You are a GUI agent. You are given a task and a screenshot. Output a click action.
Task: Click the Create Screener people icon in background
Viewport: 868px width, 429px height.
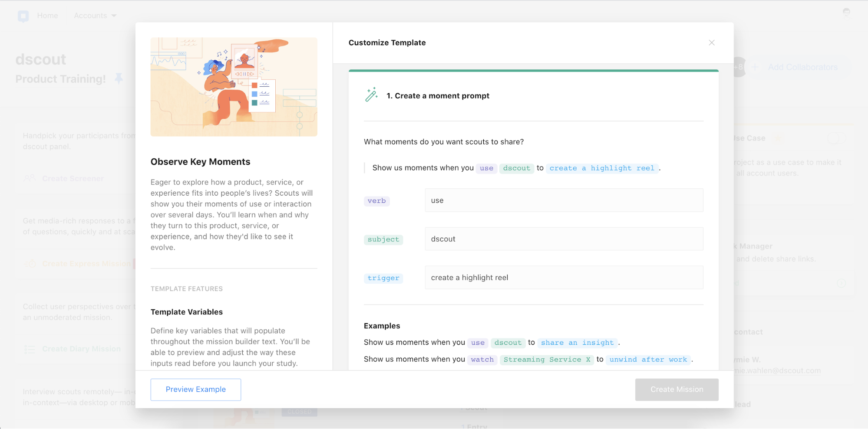click(x=30, y=178)
